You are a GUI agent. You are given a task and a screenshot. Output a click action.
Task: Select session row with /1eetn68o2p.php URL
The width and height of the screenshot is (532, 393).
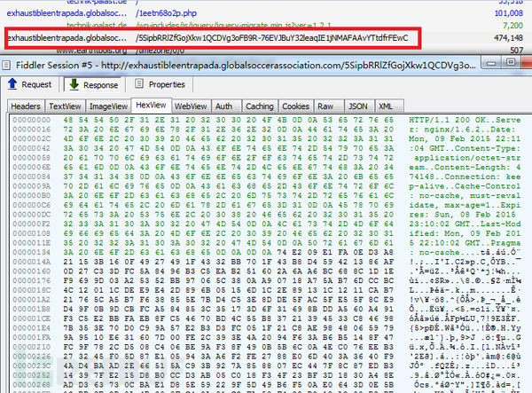[x=266, y=13]
